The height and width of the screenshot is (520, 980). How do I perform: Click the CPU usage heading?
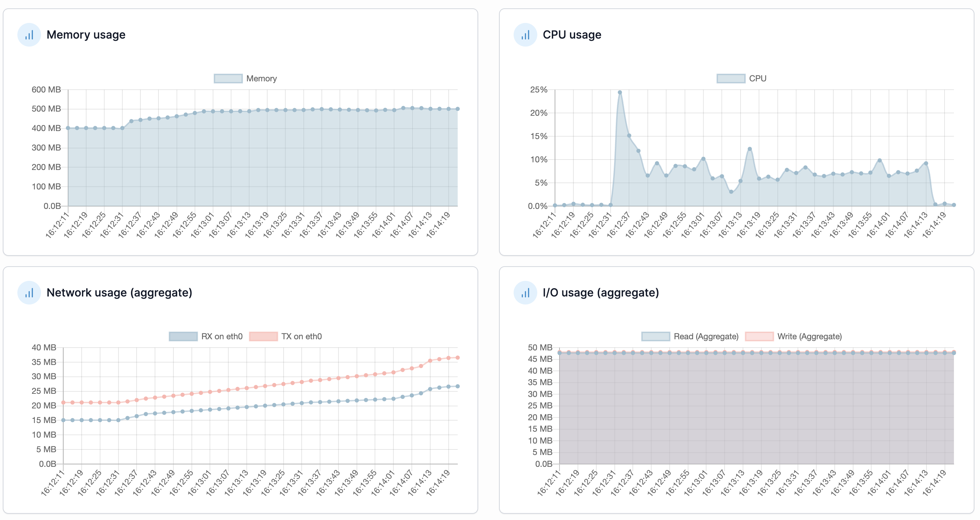pos(572,35)
